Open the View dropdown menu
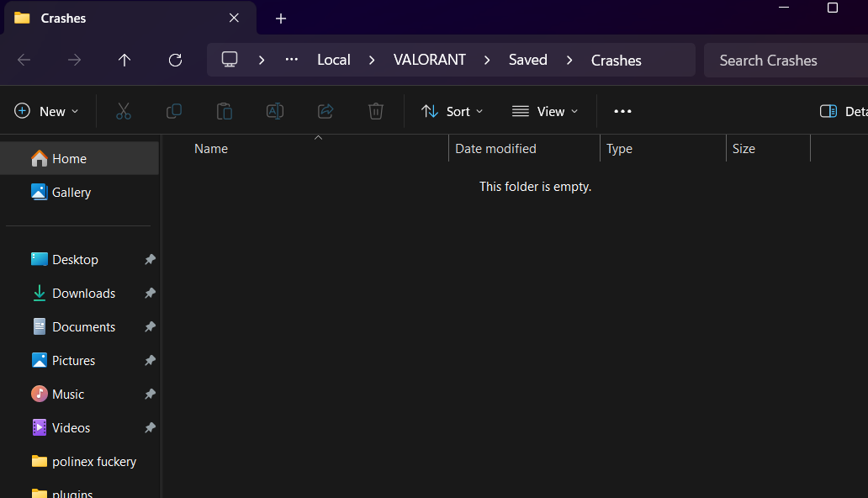 545,111
